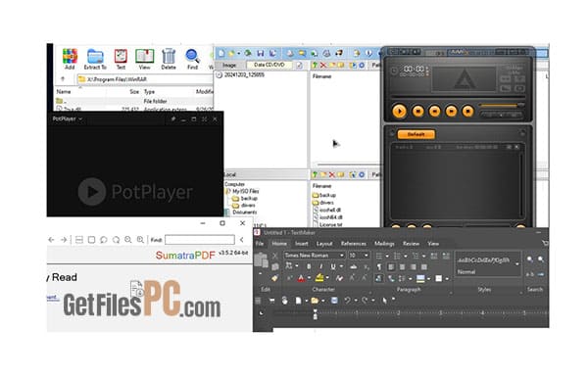
Task: Click Data CD/DVD button in UltraISO
Action: point(269,66)
